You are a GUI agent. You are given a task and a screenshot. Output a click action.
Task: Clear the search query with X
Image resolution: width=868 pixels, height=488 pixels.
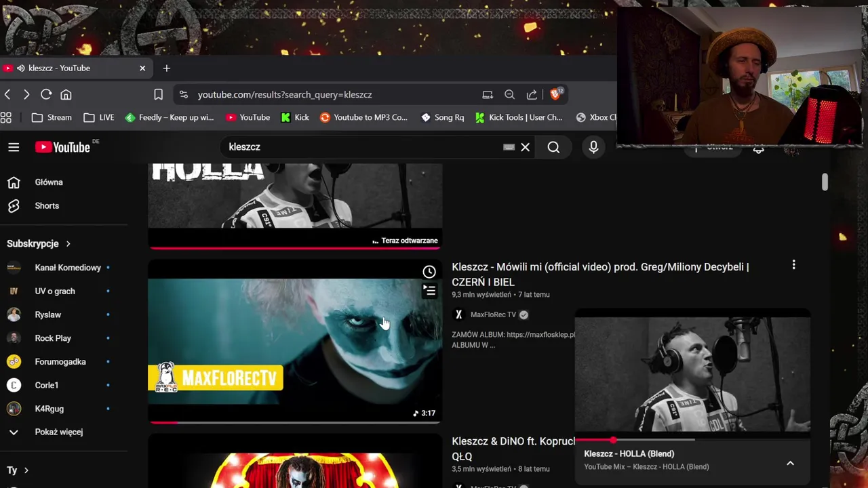[x=525, y=147]
